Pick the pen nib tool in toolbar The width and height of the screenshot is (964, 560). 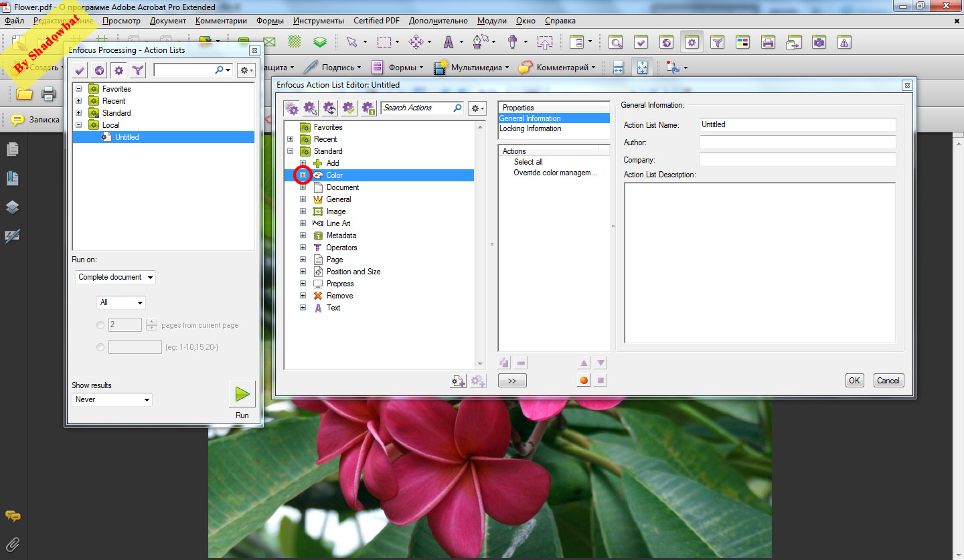pos(481,42)
